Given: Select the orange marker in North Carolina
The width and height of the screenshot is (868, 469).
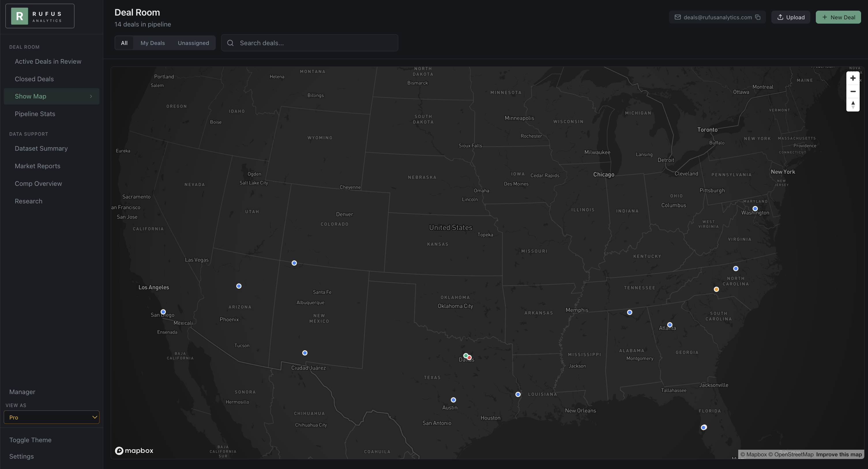Looking at the screenshot, I should click(x=716, y=289).
